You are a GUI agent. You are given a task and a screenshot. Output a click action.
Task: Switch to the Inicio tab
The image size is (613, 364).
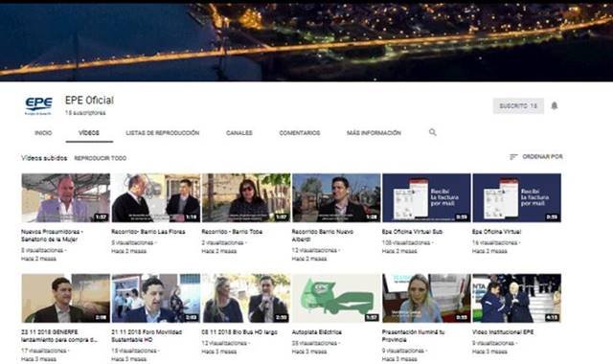(43, 133)
